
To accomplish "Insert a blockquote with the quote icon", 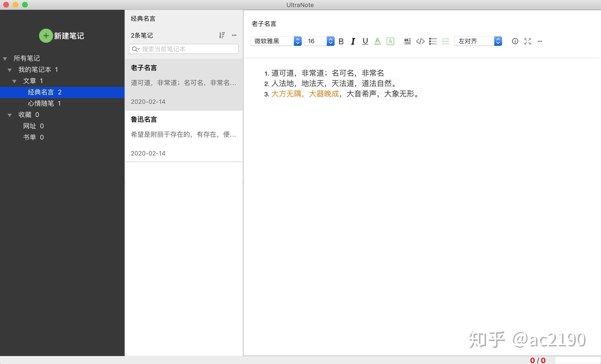I will [x=407, y=41].
